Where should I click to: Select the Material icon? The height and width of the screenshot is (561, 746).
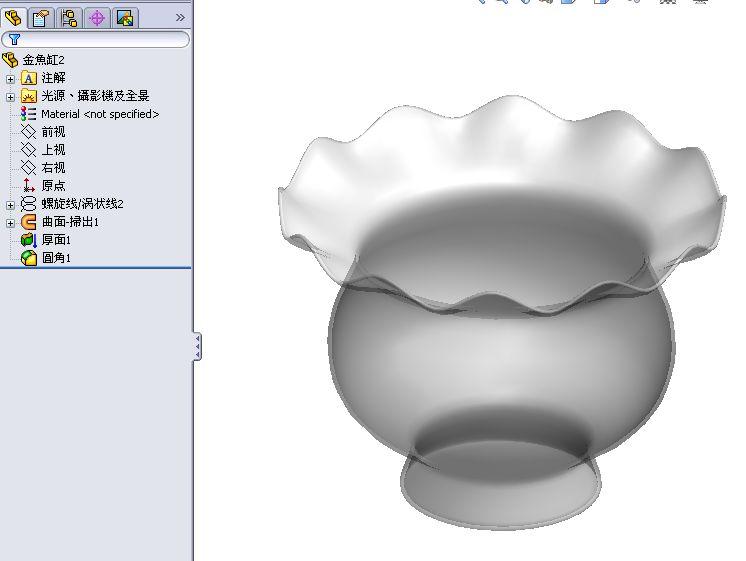[x=29, y=114]
